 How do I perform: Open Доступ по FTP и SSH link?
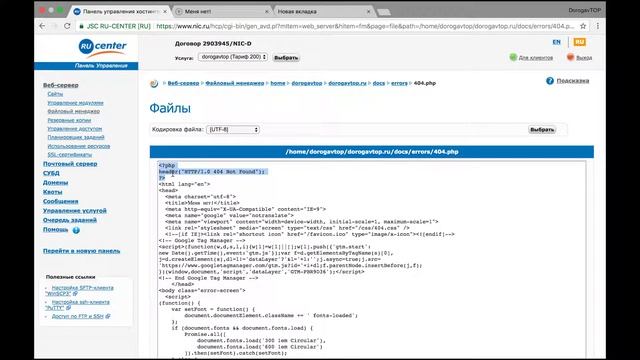pyautogui.click(x=78, y=316)
